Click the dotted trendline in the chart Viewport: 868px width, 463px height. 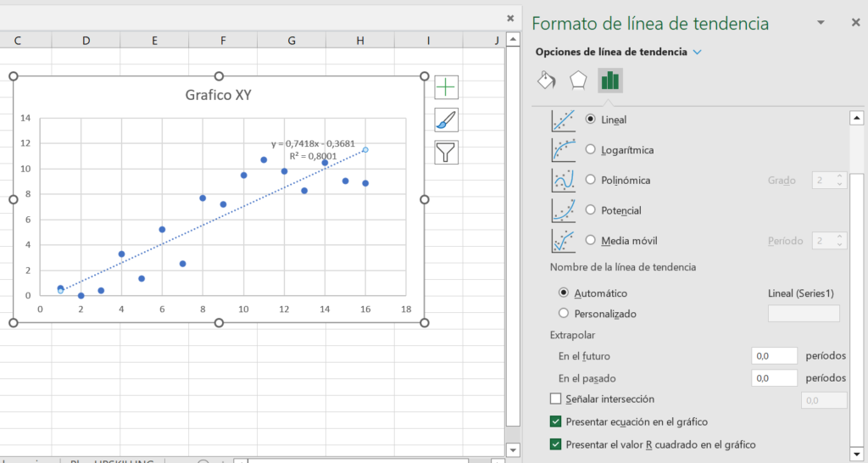tap(213, 220)
